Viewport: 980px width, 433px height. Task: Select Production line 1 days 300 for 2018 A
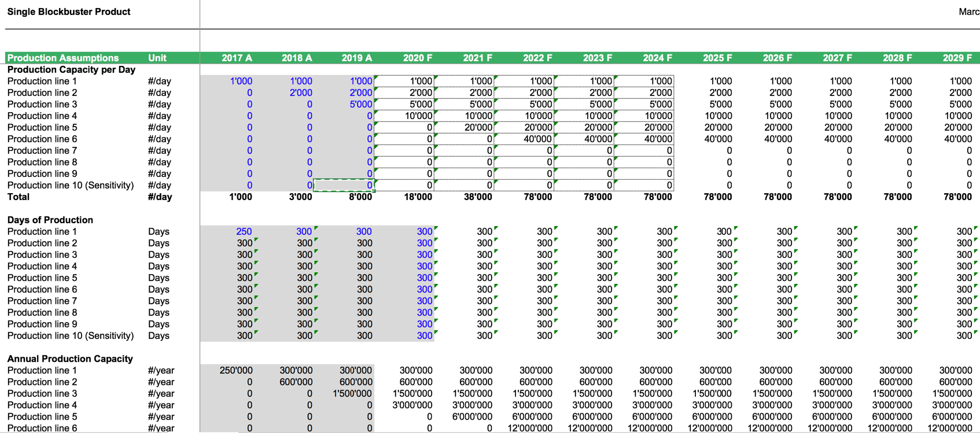(x=304, y=231)
